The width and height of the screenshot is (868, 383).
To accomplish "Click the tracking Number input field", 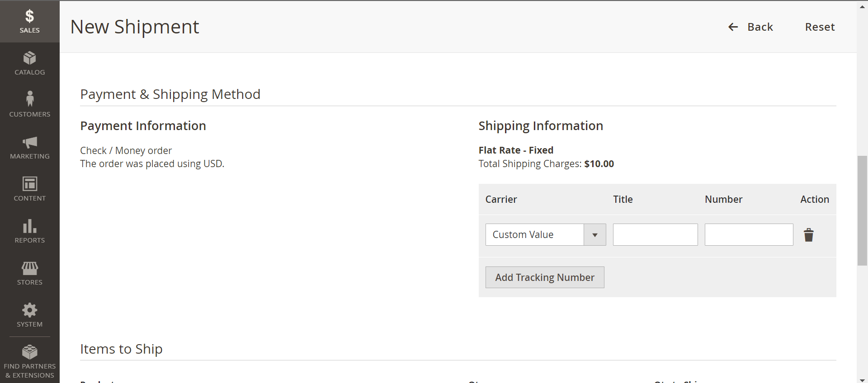I will click(x=749, y=234).
